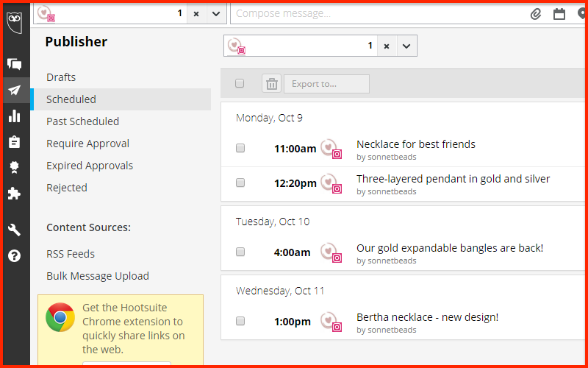
Task: Click the selected profile avatar in compose bar
Action: [x=46, y=13]
